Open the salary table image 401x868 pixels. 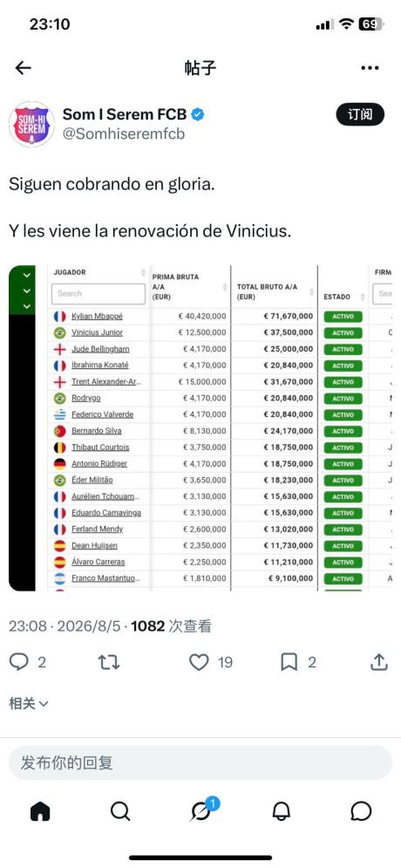[x=200, y=428]
